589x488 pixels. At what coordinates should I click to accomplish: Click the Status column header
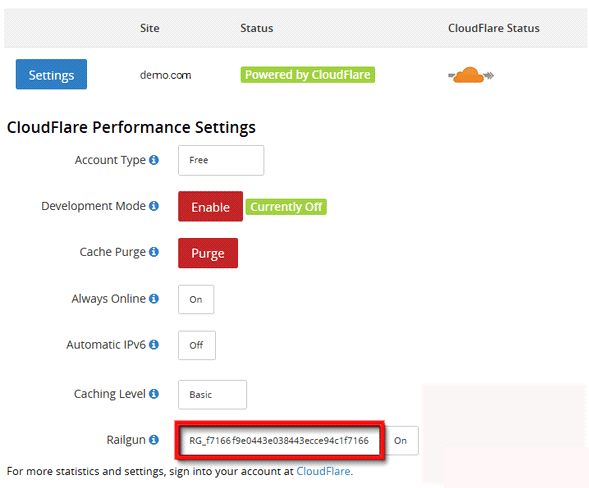257,28
